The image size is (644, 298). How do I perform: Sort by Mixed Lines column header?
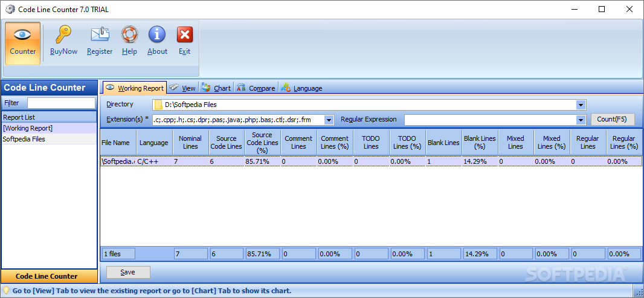(516, 143)
